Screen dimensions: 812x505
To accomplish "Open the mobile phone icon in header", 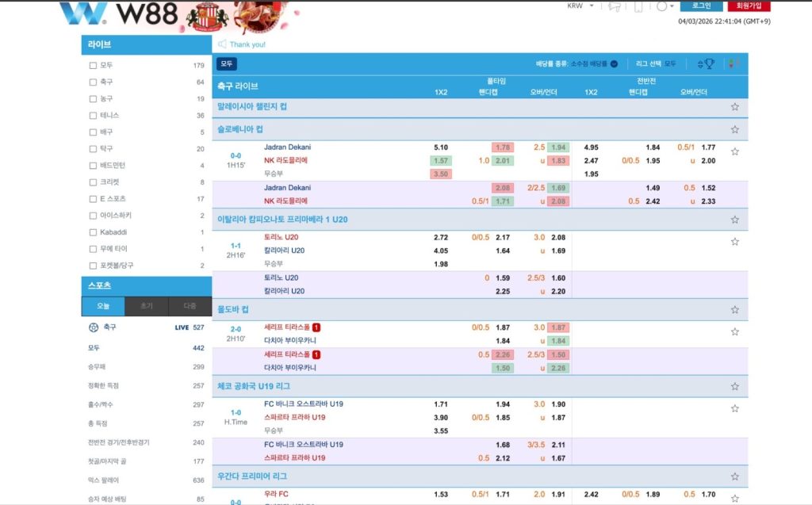I will (x=638, y=6).
